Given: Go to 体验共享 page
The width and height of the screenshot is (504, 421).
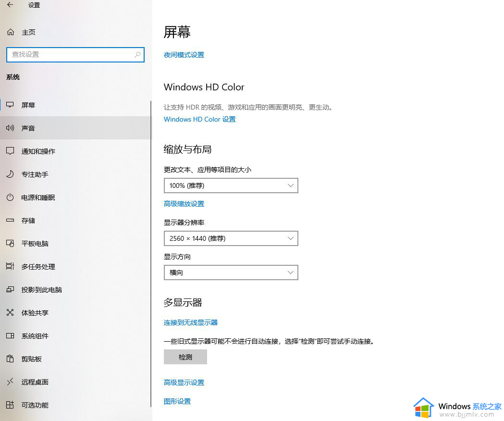Looking at the screenshot, I should [x=75, y=313].
